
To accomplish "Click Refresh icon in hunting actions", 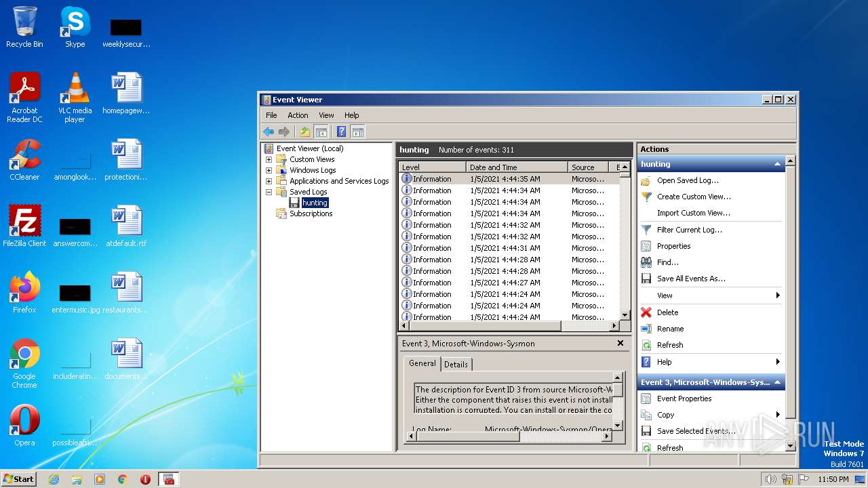I will click(x=646, y=345).
